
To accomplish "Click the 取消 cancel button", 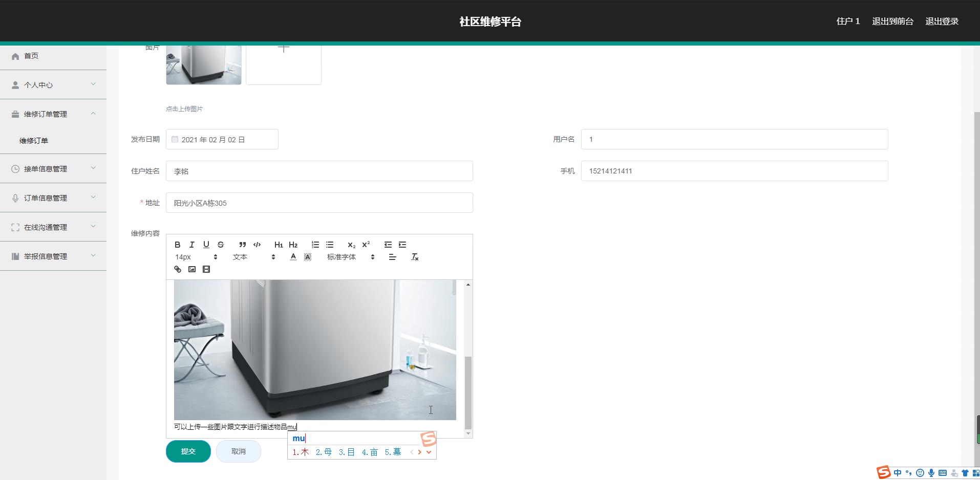I will pyautogui.click(x=239, y=451).
